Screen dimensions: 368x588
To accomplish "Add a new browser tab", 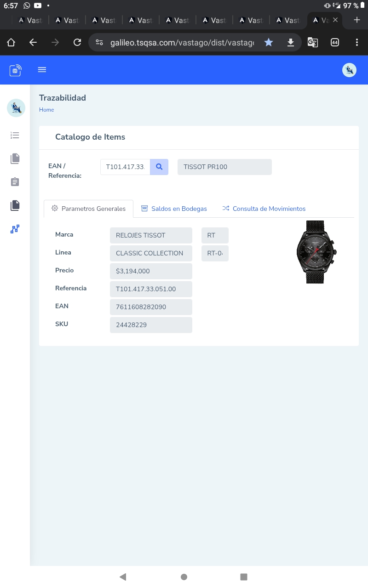I will pos(357,20).
